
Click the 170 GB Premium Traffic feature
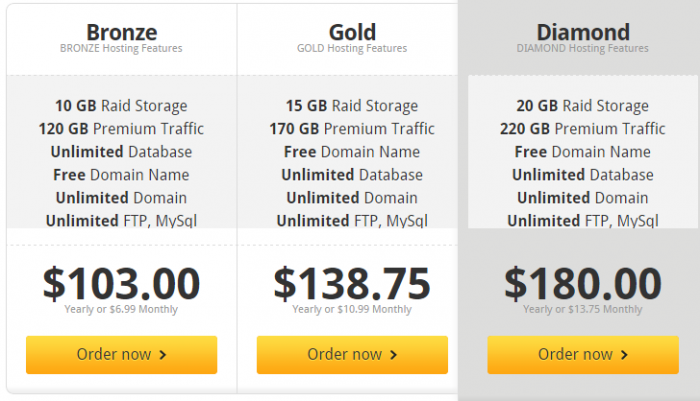(352, 128)
